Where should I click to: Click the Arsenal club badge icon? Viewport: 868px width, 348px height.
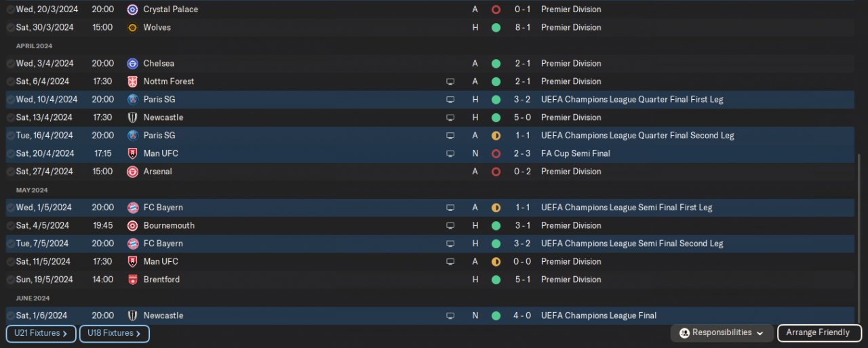tap(133, 172)
